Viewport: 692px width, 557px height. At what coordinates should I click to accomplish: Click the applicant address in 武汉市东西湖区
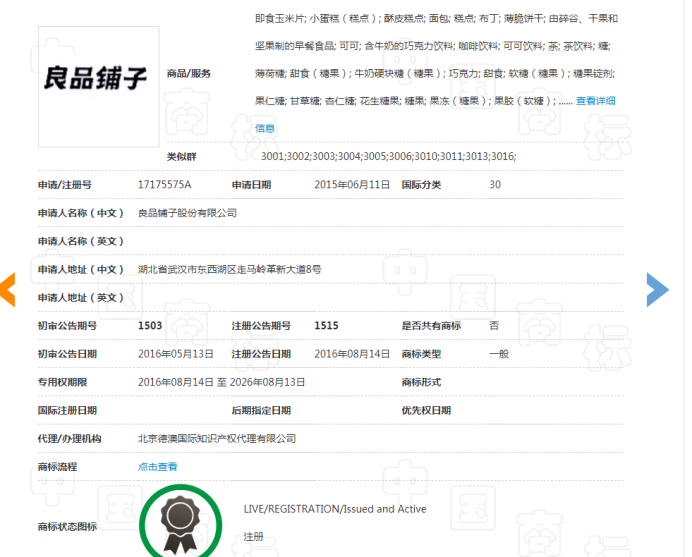coord(229,269)
